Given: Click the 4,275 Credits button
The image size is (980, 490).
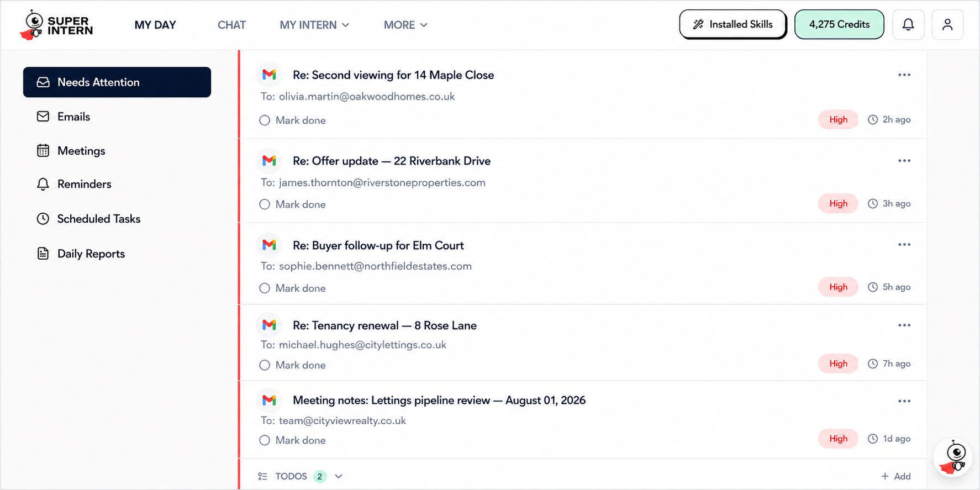Looking at the screenshot, I should tap(839, 24).
